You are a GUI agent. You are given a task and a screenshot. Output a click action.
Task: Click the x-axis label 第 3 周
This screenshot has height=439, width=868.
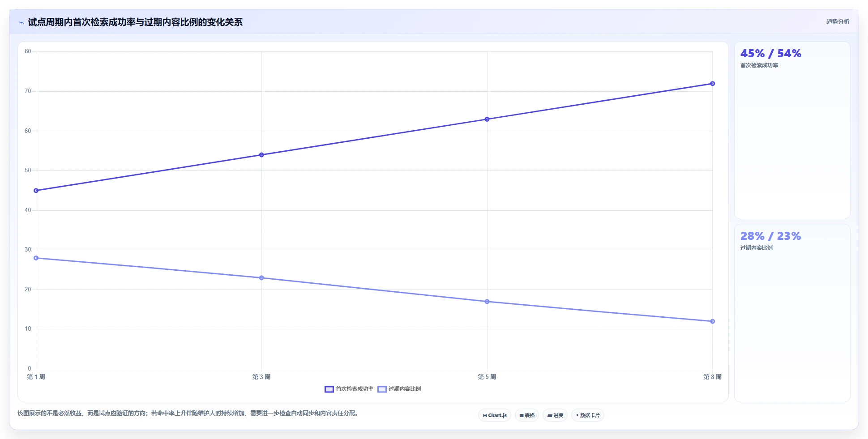[261, 377]
